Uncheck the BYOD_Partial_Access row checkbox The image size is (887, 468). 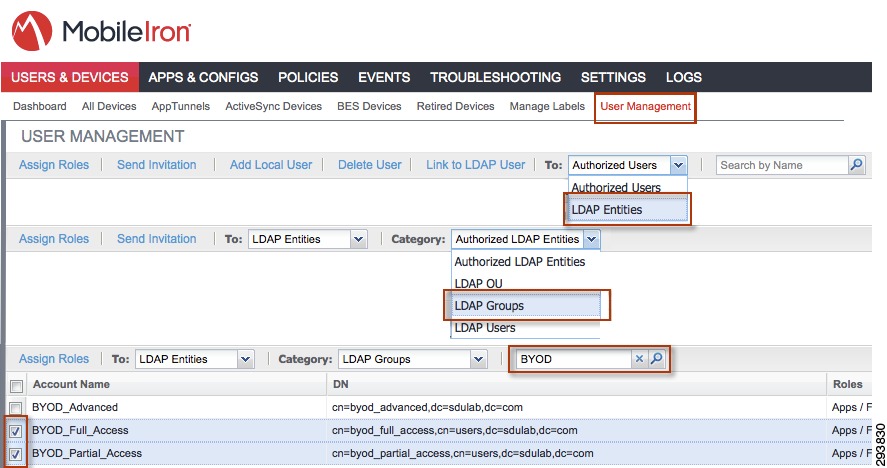click(x=16, y=454)
